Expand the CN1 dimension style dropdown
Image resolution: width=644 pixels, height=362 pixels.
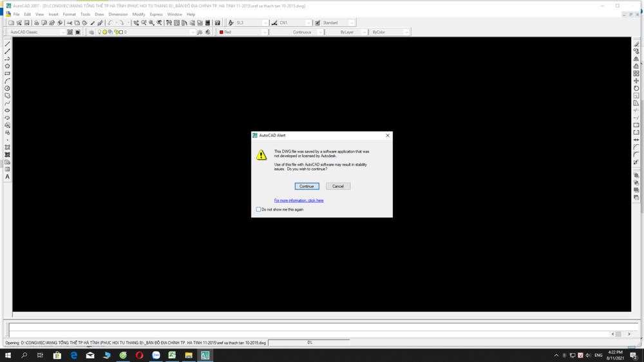[x=308, y=23]
